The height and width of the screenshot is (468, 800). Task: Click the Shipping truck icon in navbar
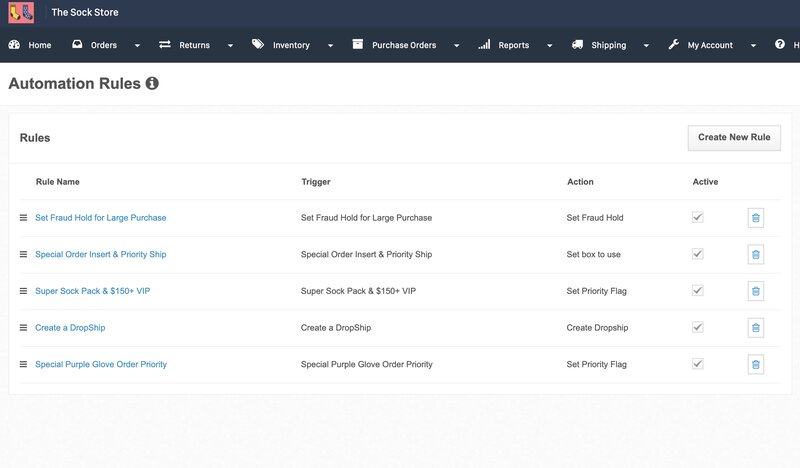coord(578,45)
